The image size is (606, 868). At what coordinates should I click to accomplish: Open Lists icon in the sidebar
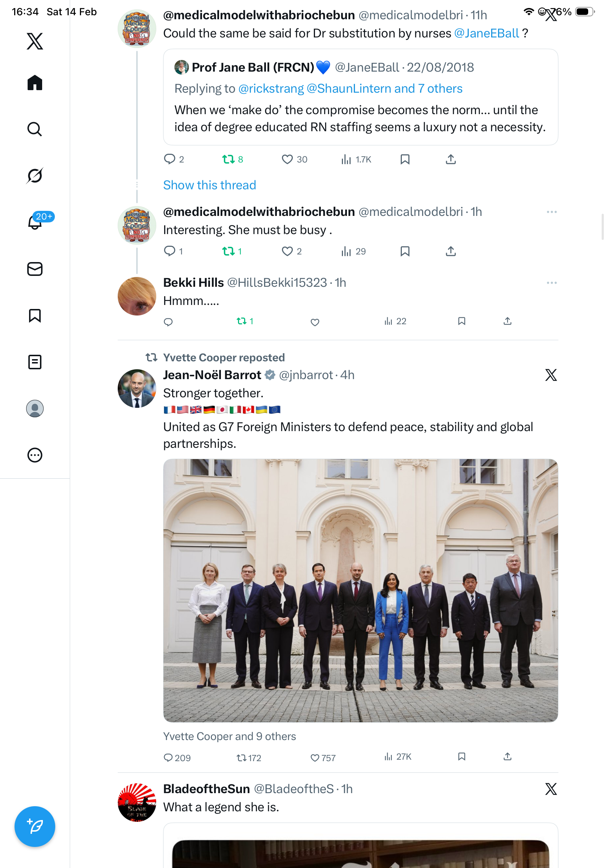(35, 362)
